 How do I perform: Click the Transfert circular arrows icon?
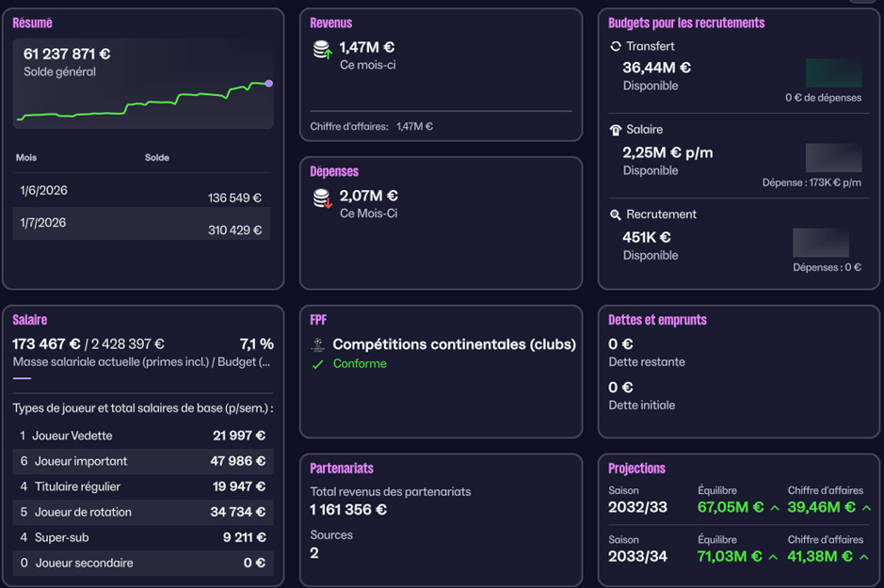click(616, 46)
